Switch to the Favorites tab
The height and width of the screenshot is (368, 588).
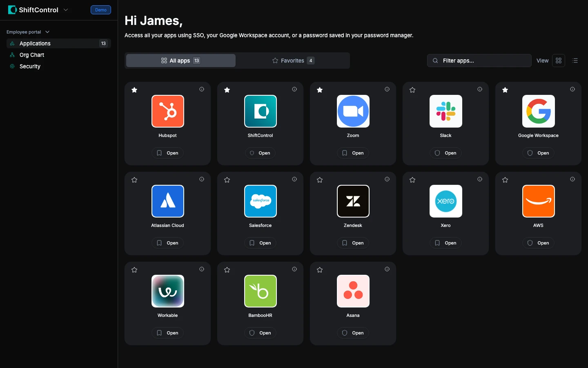(x=293, y=61)
